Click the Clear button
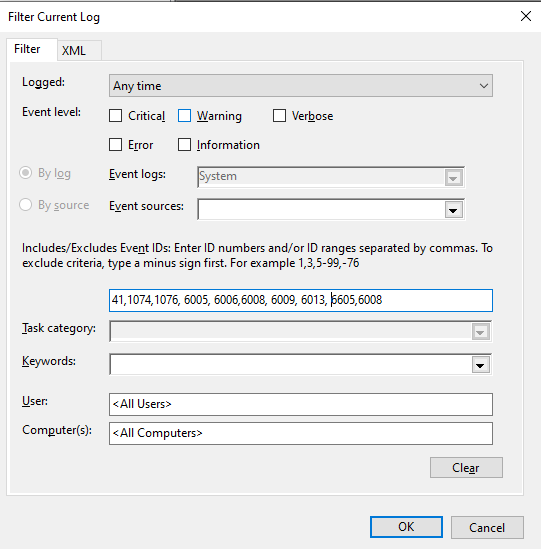This screenshot has width=541, height=549. [466, 467]
